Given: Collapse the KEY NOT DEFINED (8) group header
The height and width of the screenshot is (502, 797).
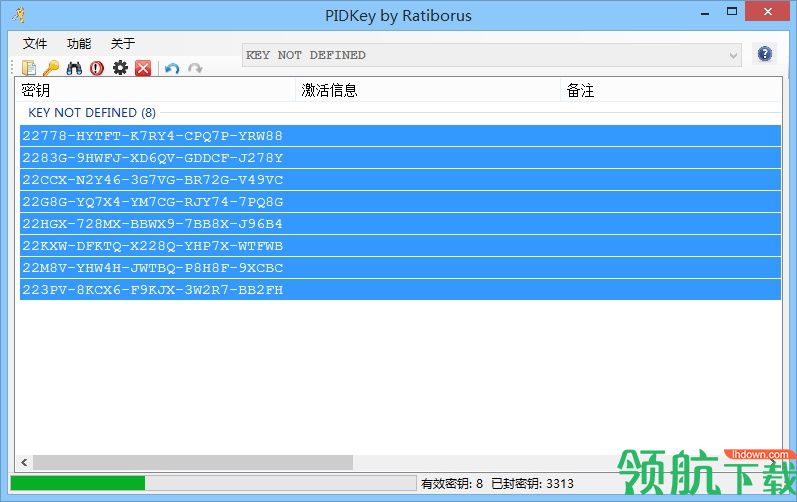Looking at the screenshot, I should 92,112.
